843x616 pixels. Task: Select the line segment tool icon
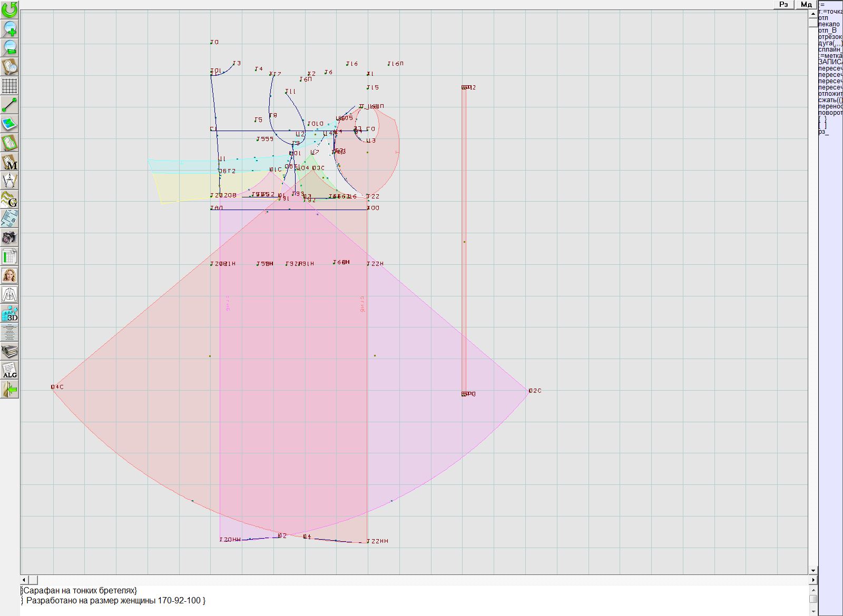click(9, 105)
